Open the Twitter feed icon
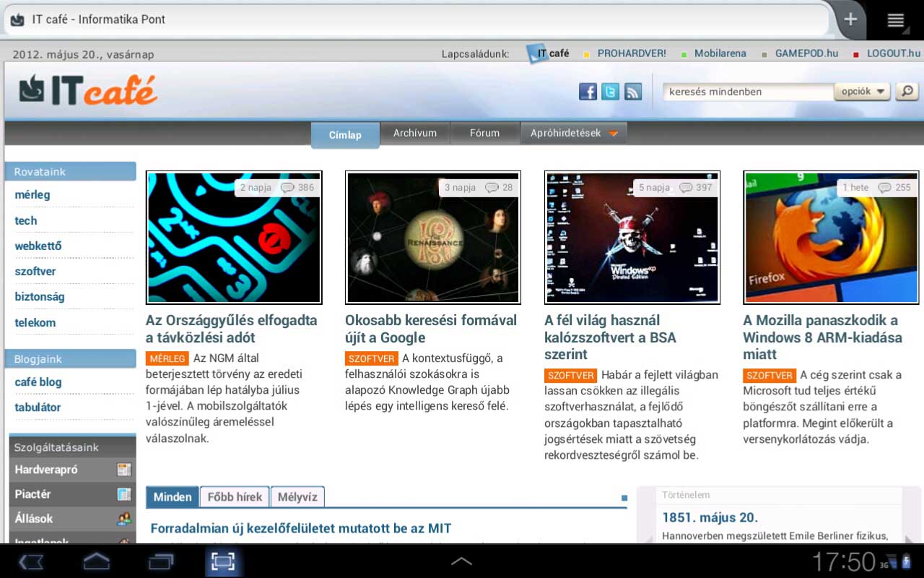 tap(610, 92)
